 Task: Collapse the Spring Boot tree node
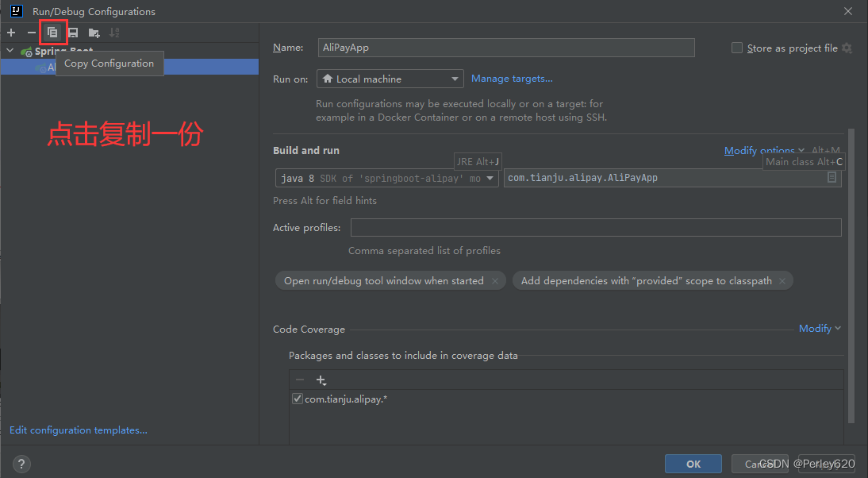click(x=10, y=50)
